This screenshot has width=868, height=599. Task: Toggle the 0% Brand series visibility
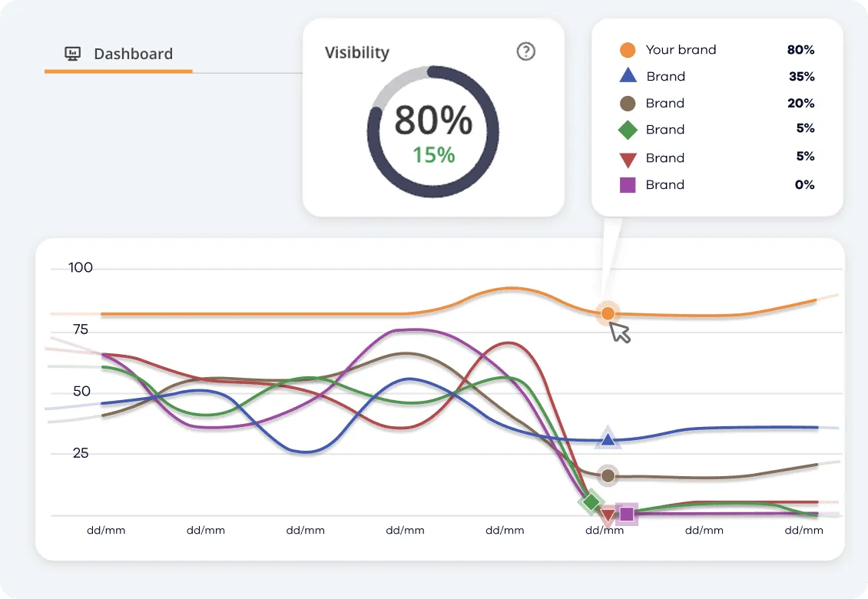coord(667,184)
